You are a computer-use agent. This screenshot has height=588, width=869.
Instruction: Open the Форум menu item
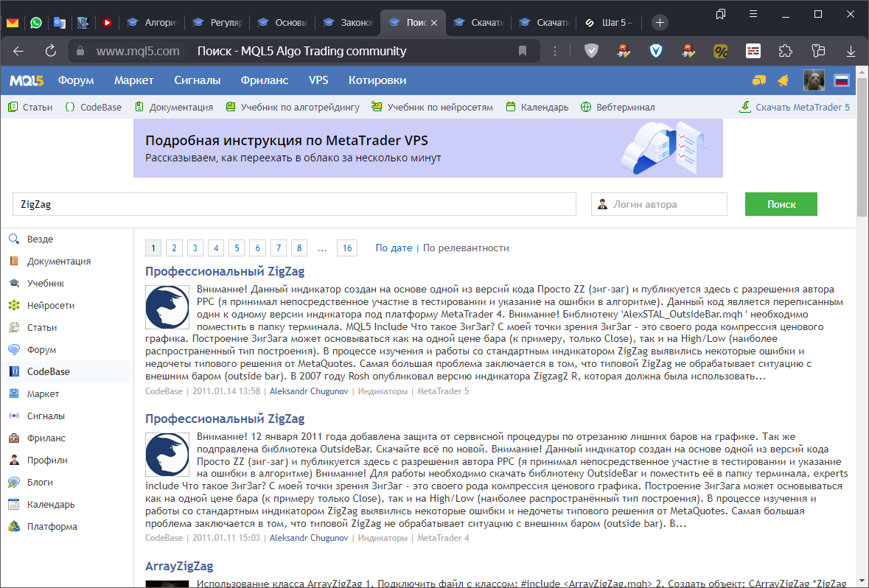tap(76, 80)
